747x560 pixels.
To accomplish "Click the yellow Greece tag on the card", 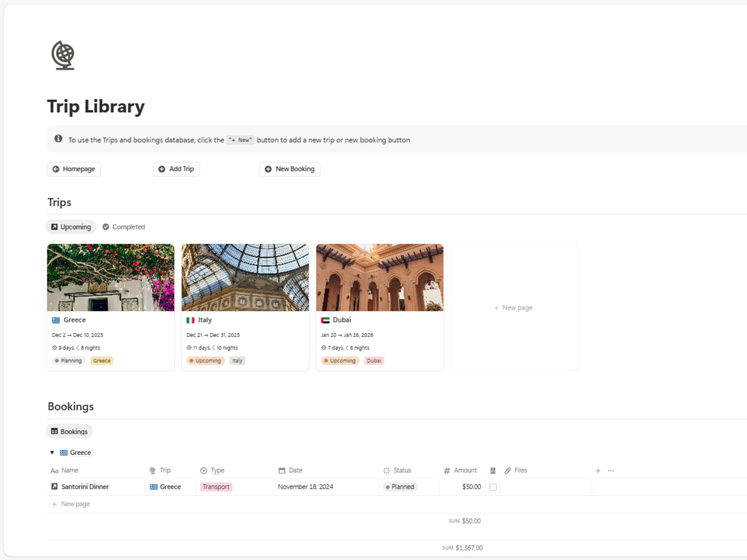I will (102, 361).
